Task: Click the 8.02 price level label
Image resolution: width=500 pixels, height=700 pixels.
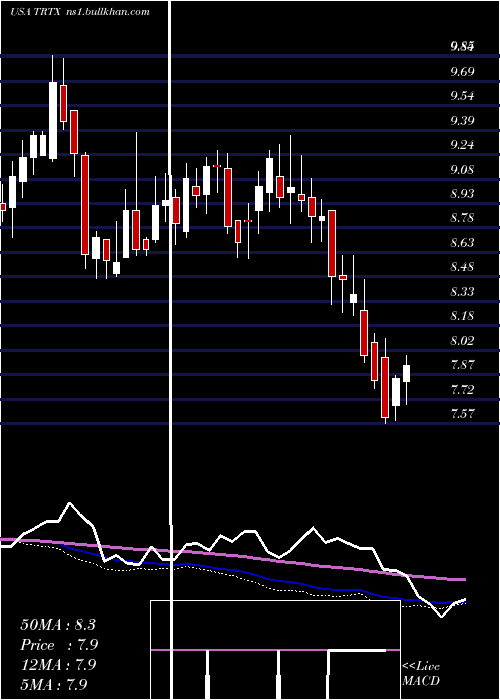Action: tap(463, 341)
